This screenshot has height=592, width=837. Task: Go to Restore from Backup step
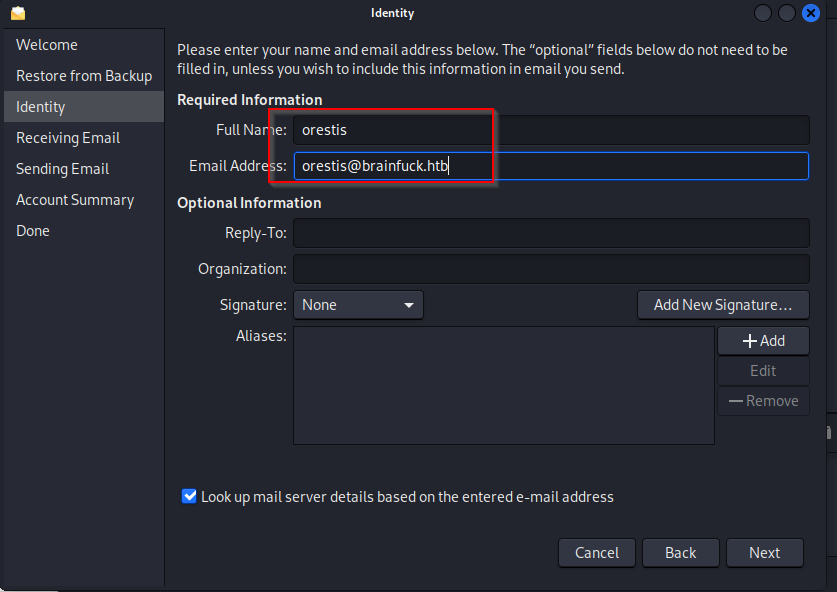pos(84,76)
